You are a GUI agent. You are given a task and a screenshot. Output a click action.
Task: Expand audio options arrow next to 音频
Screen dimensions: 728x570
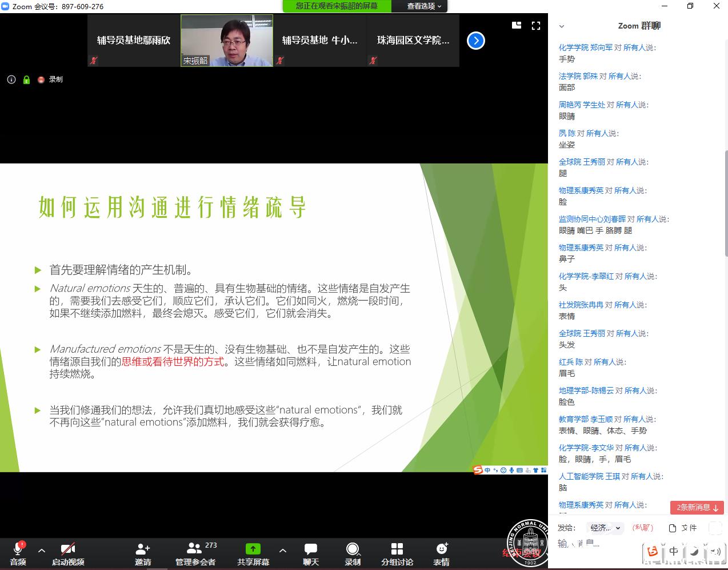(42, 551)
